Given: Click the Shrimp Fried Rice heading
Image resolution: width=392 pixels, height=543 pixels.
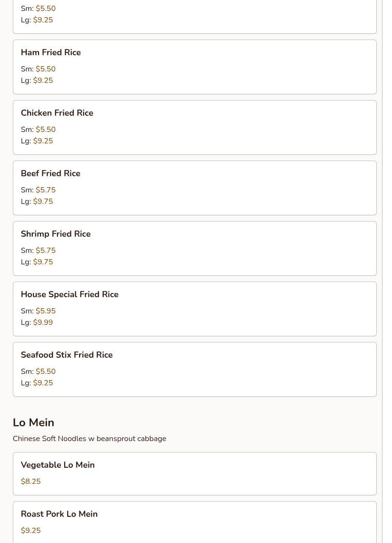Looking at the screenshot, I should (x=56, y=234).
